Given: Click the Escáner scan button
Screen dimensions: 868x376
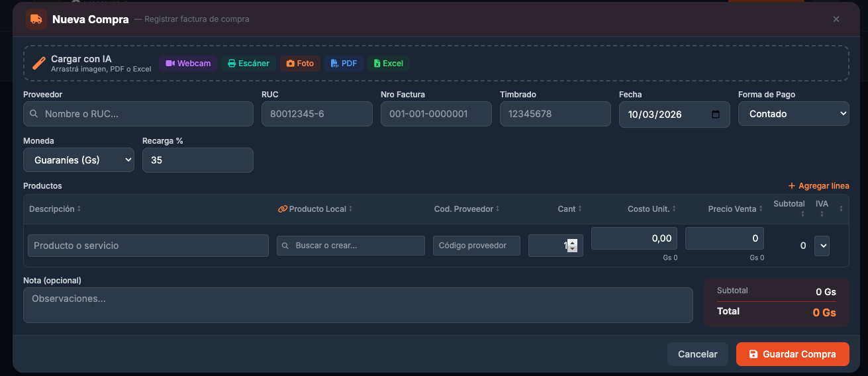Looking at the screenshot, I should 248,64.
